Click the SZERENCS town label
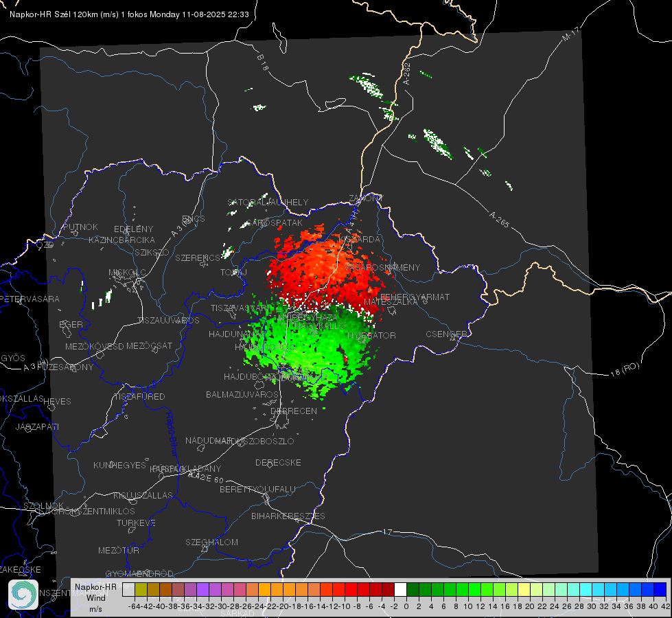 tap(197, 257)
